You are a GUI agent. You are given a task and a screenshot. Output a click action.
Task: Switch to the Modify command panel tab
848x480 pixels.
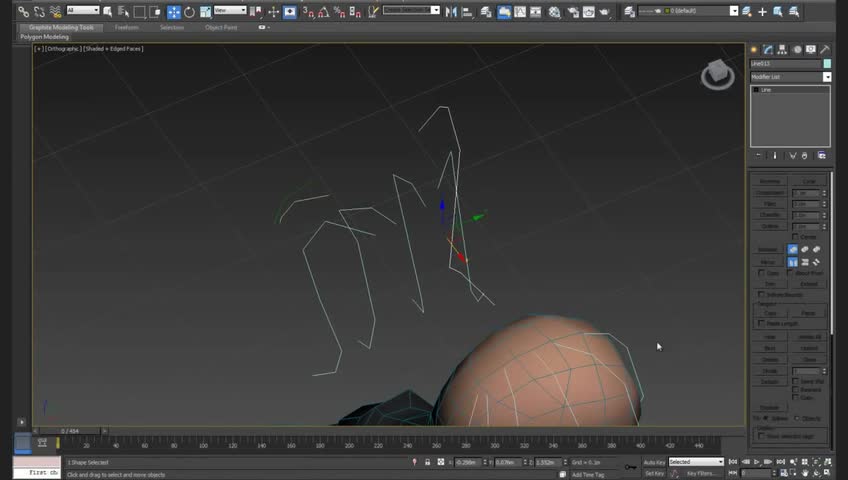768,49
